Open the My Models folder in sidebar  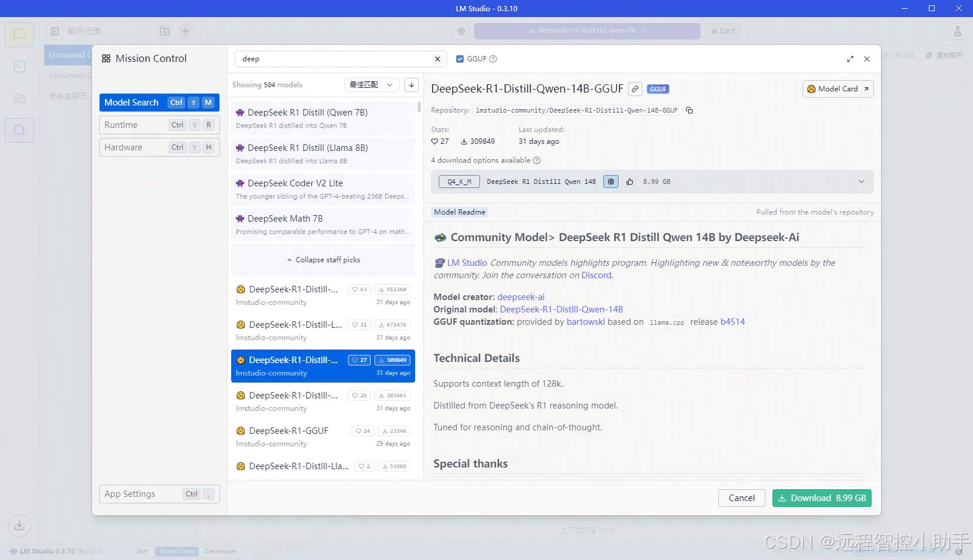[x=19, y=98]
